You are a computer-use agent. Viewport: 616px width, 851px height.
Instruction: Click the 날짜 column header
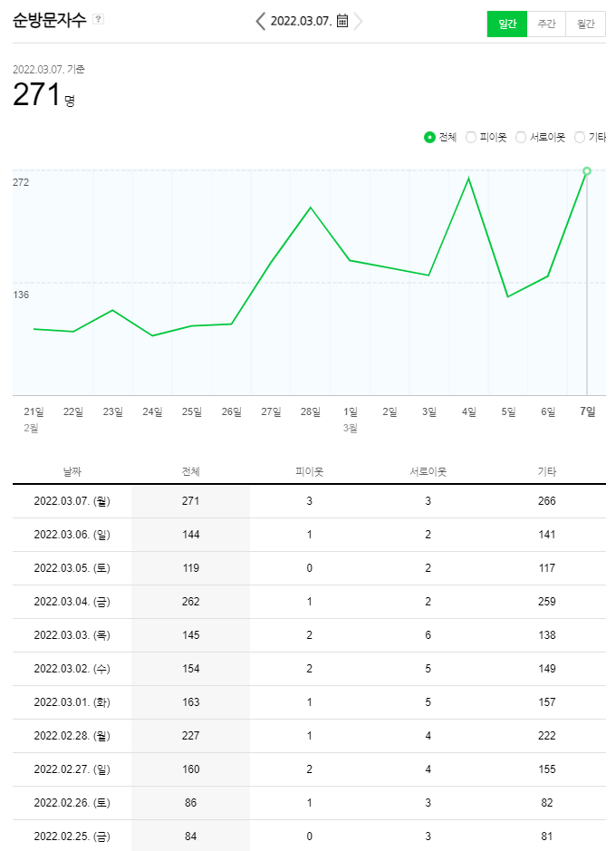(72, 471)
